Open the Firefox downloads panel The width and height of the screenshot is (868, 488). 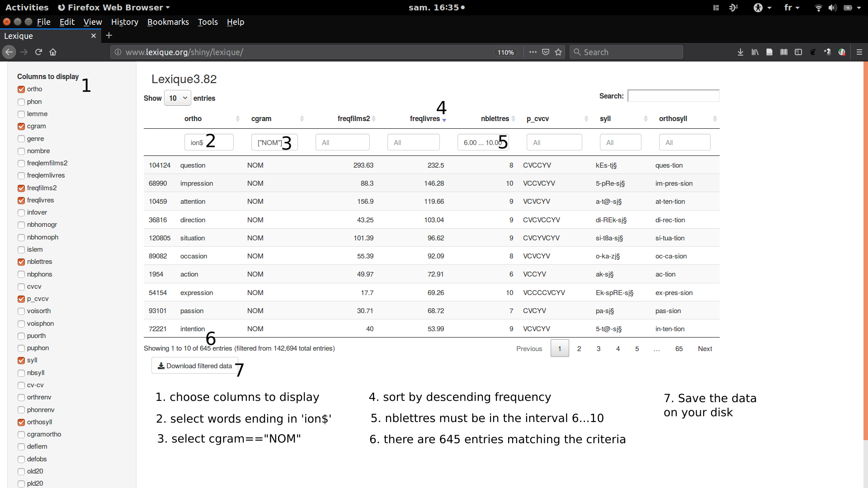pos(741,52)
